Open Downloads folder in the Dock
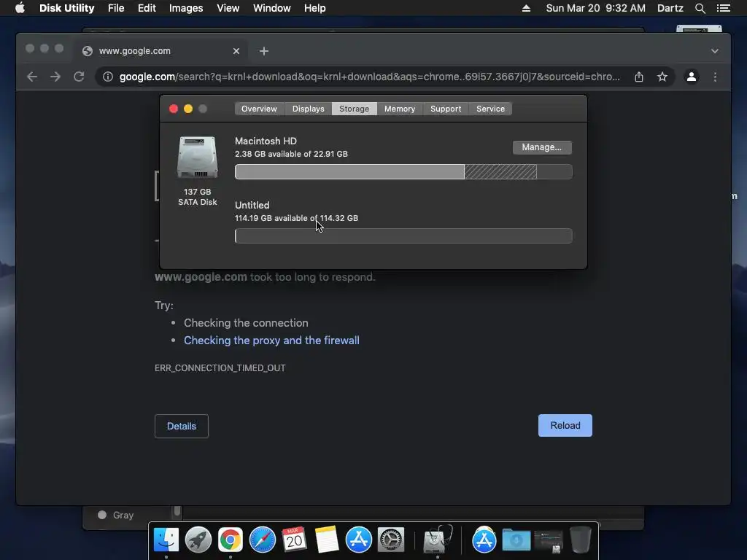 516,540
